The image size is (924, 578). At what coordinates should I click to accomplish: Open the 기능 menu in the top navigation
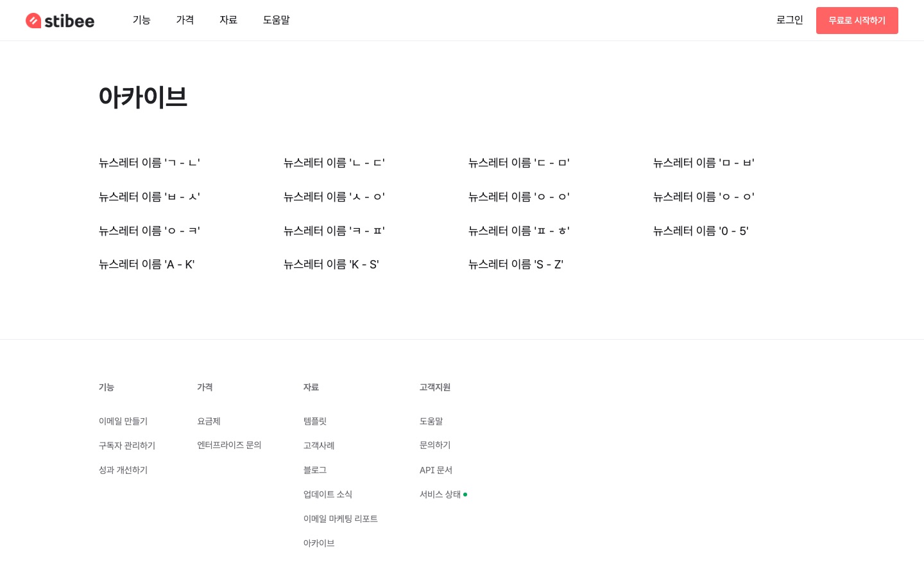(x=141, y=20)
